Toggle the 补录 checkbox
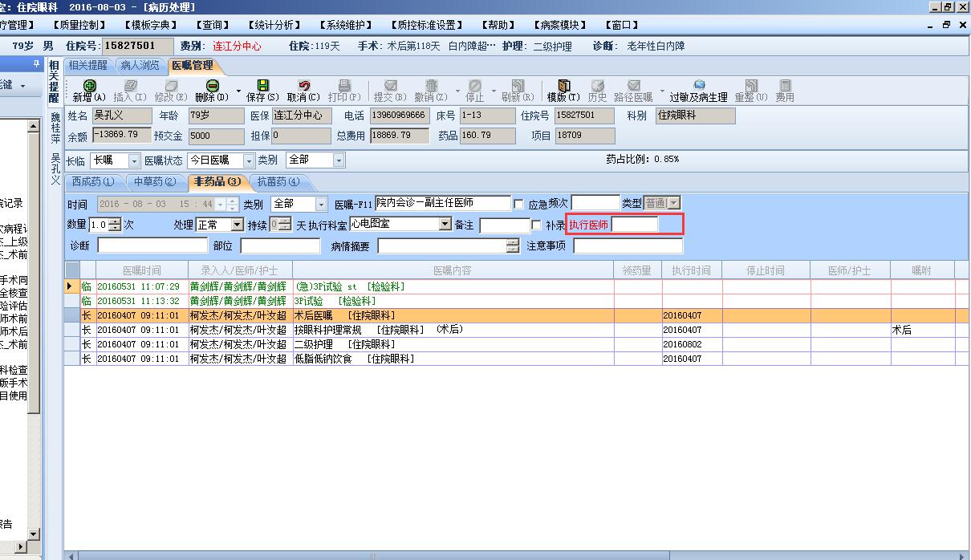 coord(536,225)
